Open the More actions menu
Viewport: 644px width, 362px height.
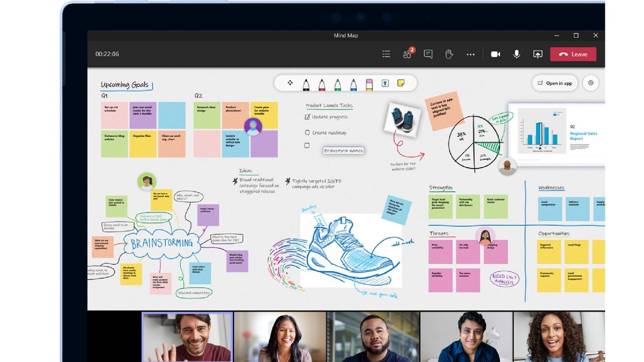pos(471,54)
